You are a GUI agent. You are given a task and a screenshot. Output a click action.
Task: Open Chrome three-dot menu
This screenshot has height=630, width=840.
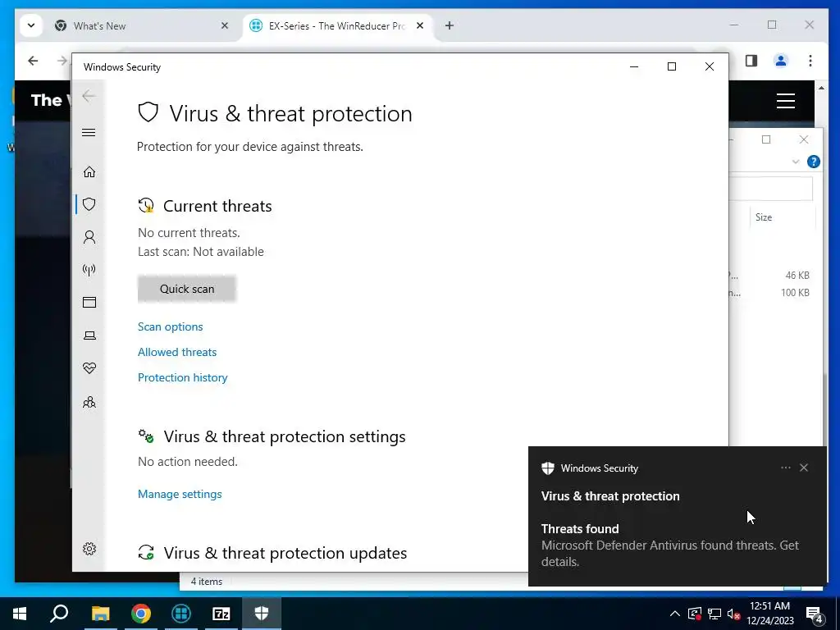pyautogui.click(x=810, y=61)
